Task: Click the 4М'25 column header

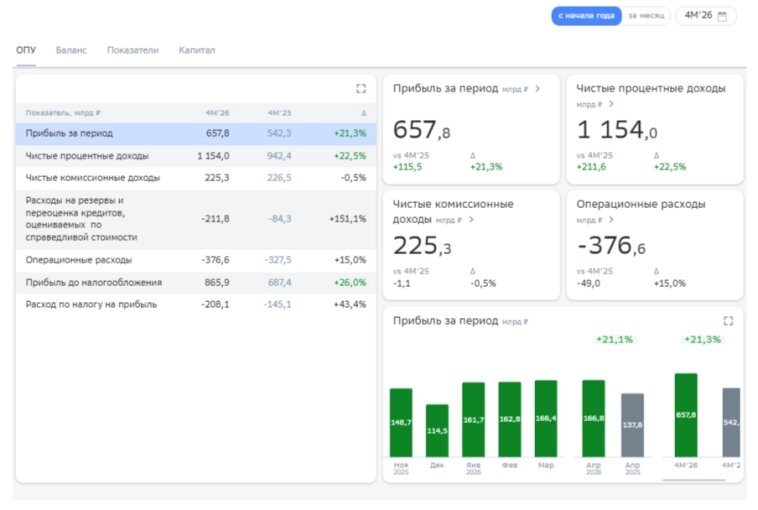Action: pyautogui.click(x=279, y=113)
